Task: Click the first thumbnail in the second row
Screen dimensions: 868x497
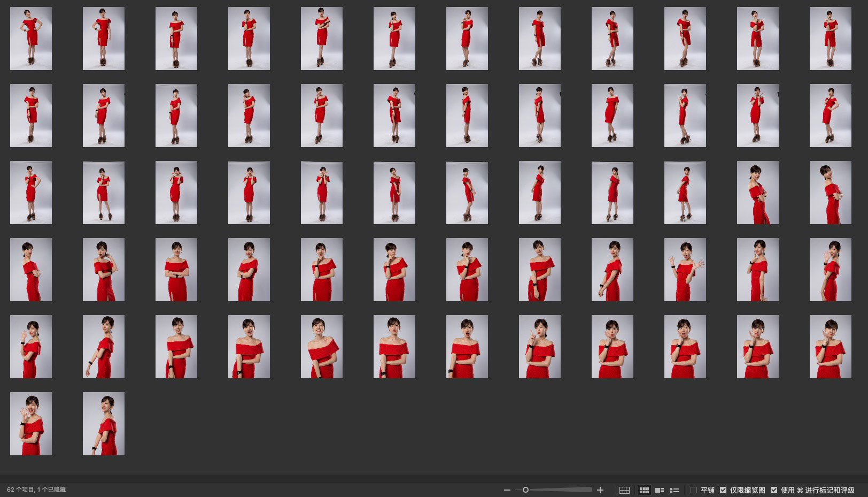Action: [x=31, y=116]
